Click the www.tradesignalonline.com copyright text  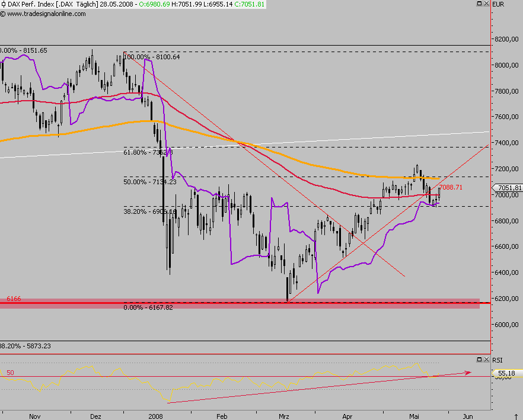click(x=43, y=14)
